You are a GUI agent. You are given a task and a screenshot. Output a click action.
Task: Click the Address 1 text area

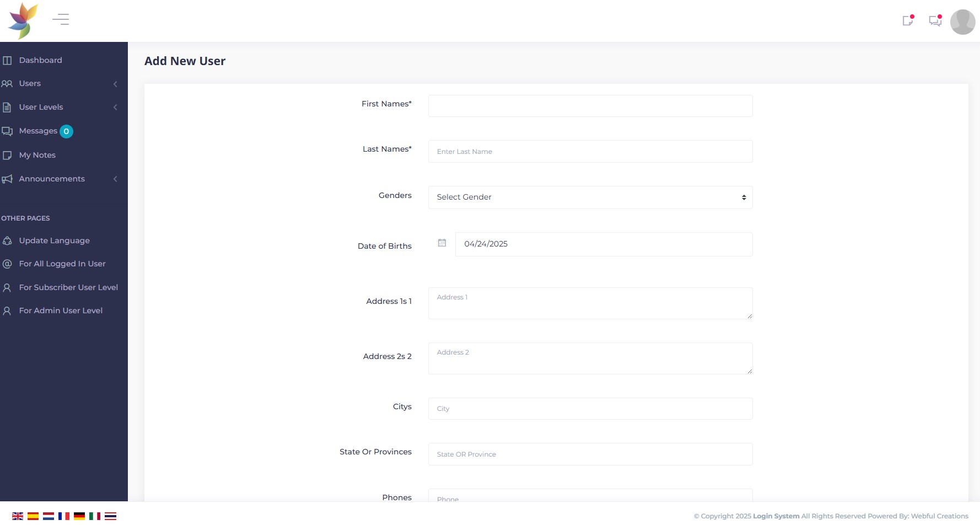pos(590,303)
